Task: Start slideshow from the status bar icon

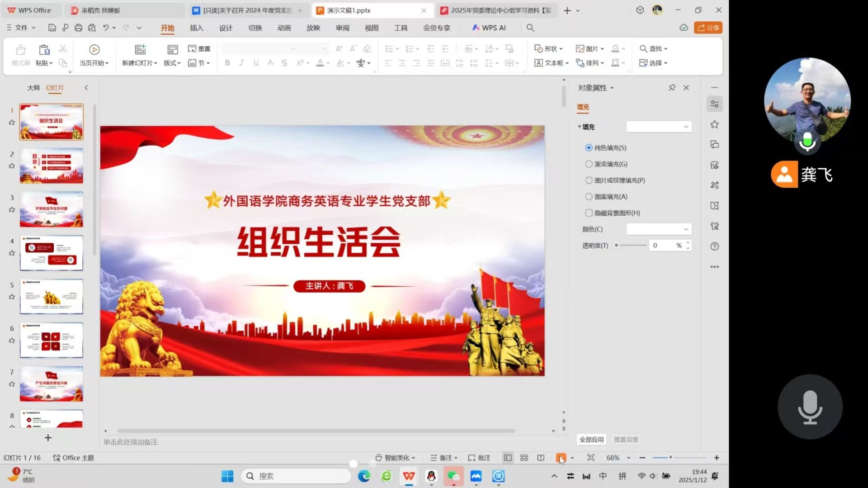Action: [561, 458]
